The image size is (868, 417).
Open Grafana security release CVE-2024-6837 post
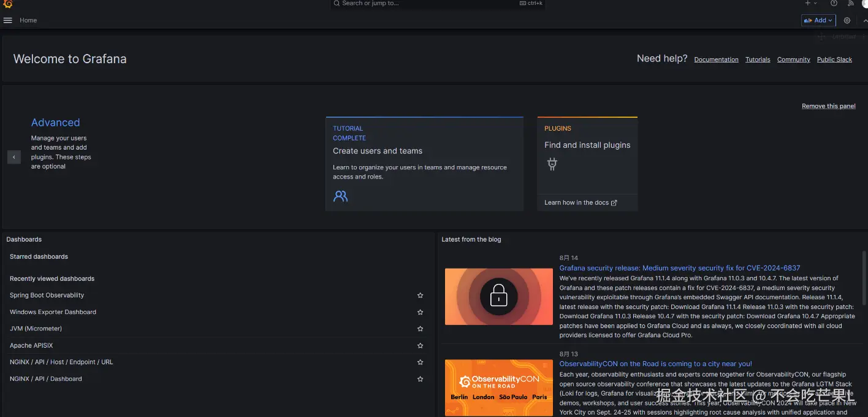point(679,268)
